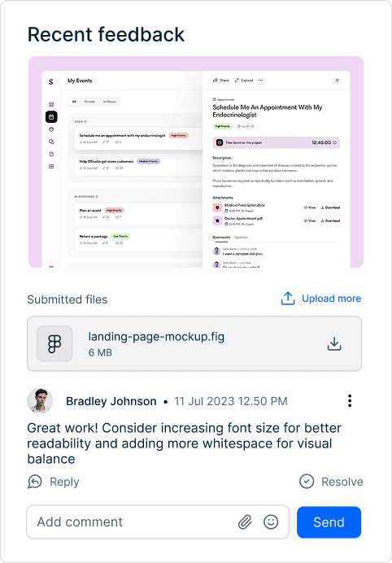Click the Reply arrow bubble icon
This screenshot has height=563, width=392.
tap(35, 482)
